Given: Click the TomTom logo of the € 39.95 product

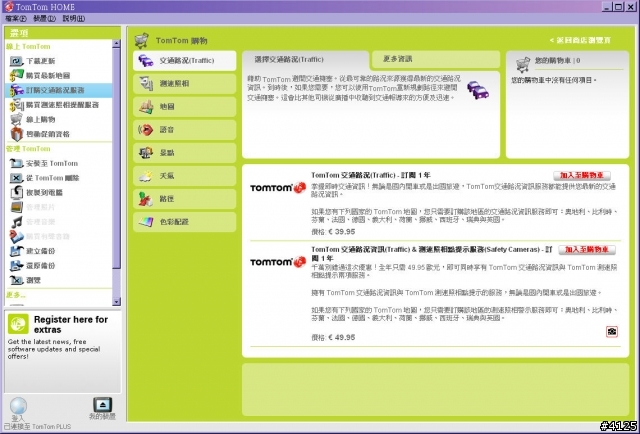Looking at the screenshot, I should (278, 188).
